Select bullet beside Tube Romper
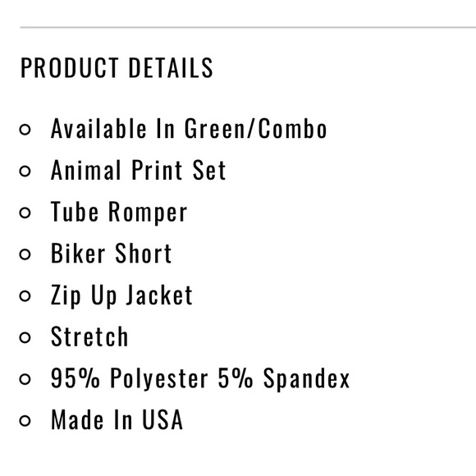Image resolution: width=476 pixels, height=476 pixels. coord(25,213)
